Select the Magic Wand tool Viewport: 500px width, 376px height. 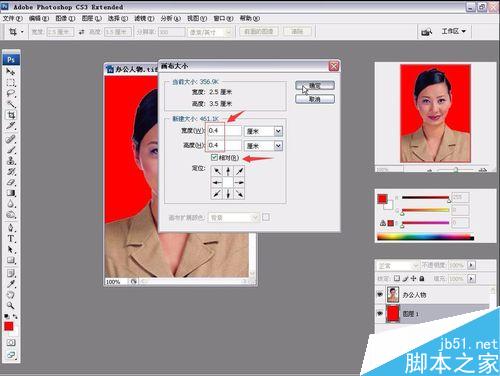(11, 104)
